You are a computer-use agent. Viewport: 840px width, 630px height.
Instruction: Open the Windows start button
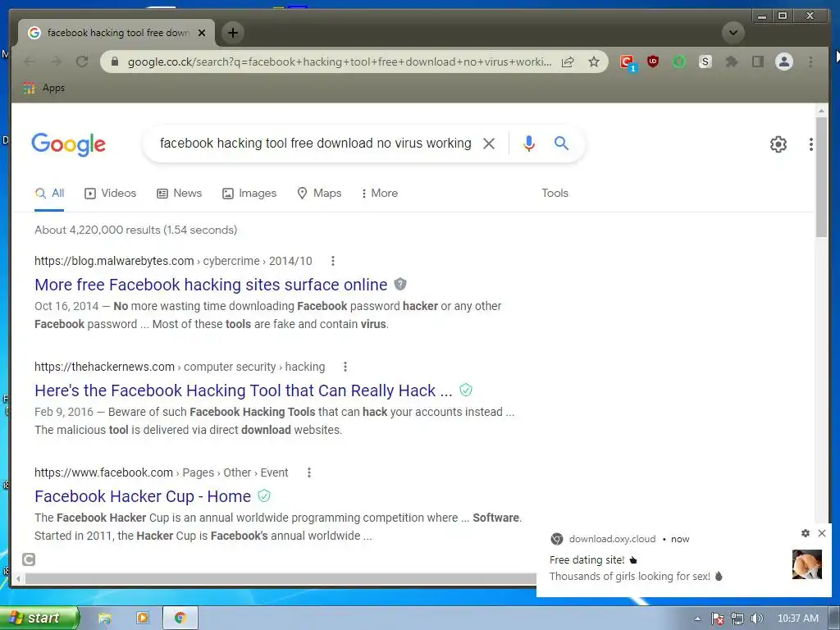(39, 618)
